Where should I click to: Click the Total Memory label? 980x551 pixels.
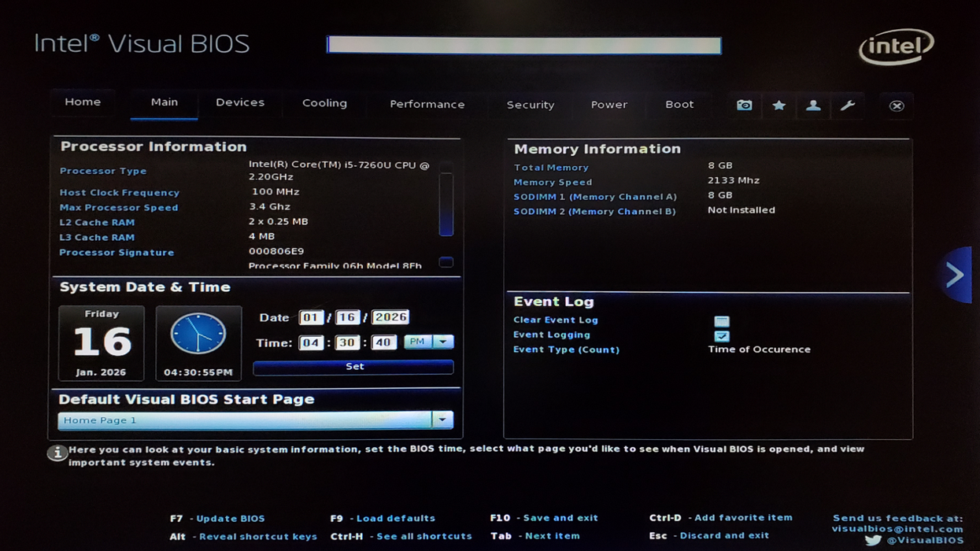(551, 168)
